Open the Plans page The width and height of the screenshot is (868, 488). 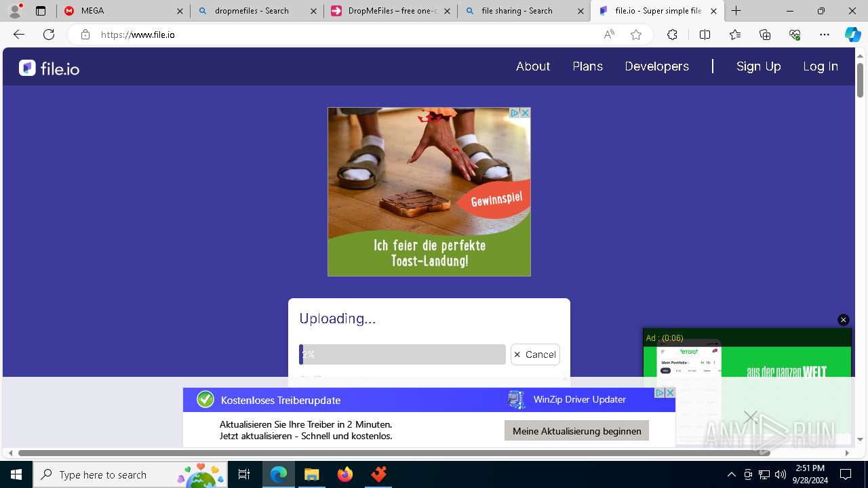pyautogui.click(x=587, y=66)
